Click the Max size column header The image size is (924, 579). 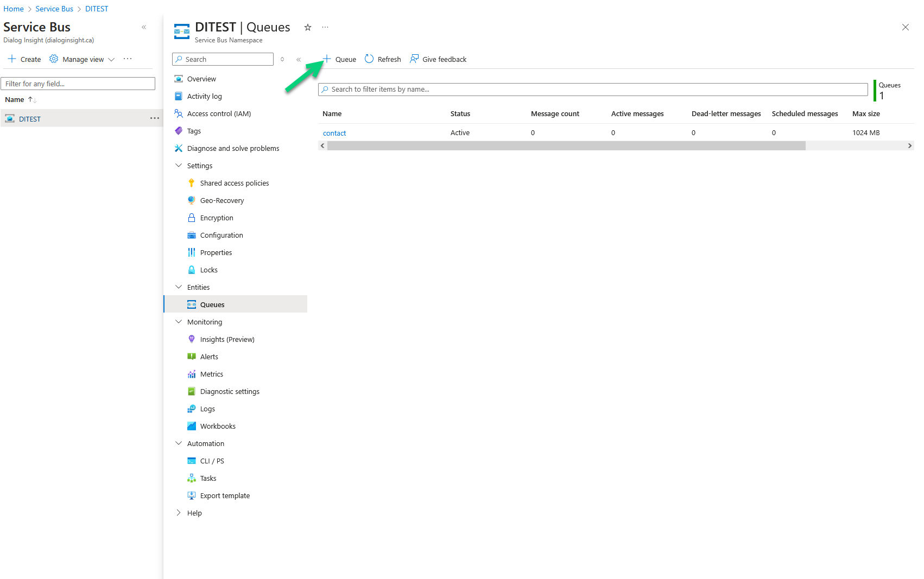tap(866, 113)
